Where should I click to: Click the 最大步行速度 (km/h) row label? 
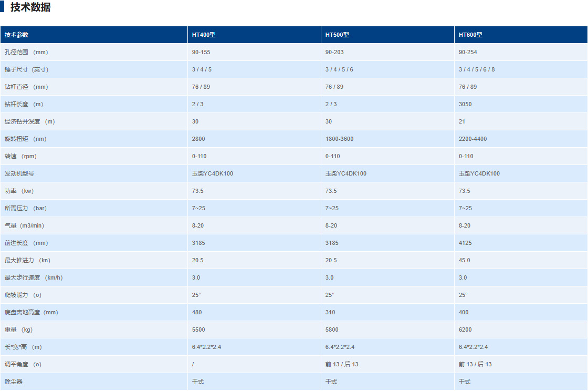(x=34, y=277)
